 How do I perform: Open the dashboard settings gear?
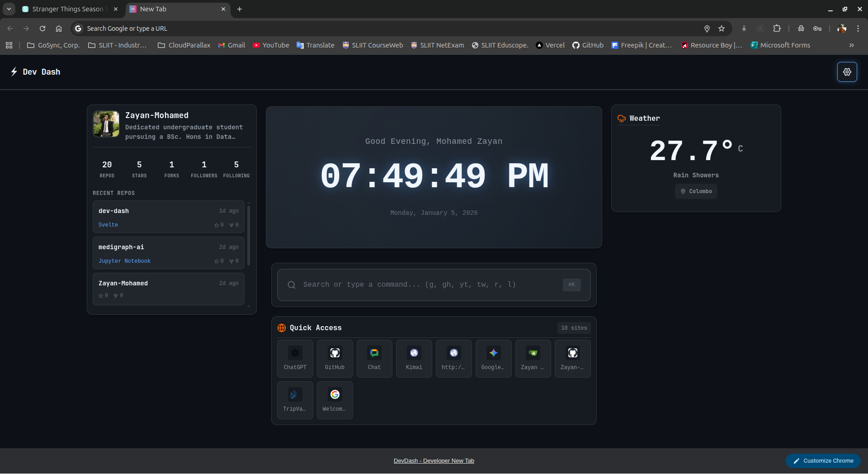pos(847,71)
